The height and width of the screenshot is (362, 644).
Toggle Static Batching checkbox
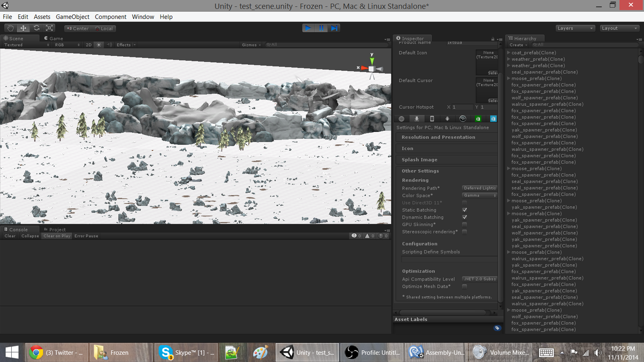coord(465,210)
